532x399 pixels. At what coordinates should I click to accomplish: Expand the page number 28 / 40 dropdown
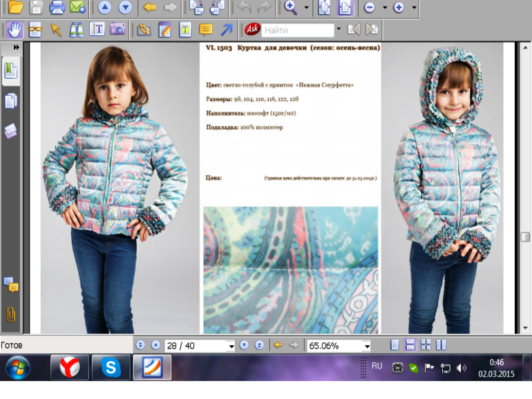click(231, 346)
